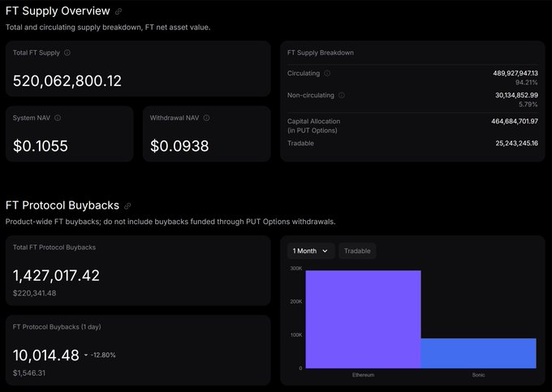Click Capital Allocation value 464,684,701.97

coord(515,121)
